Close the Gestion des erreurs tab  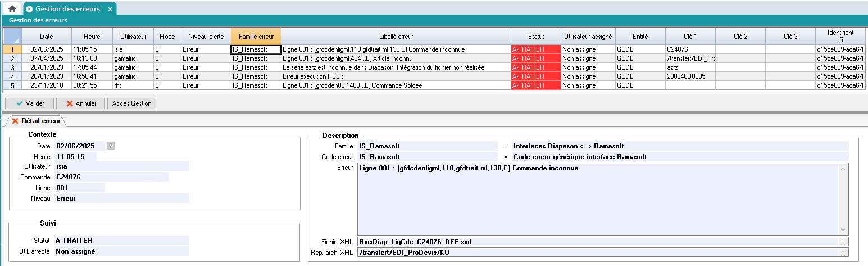pos(110,9)
